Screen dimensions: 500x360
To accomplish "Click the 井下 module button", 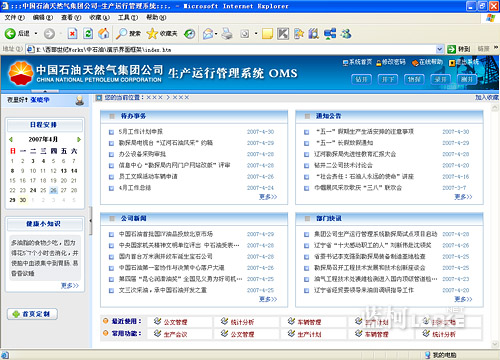I will coord(388,79).
